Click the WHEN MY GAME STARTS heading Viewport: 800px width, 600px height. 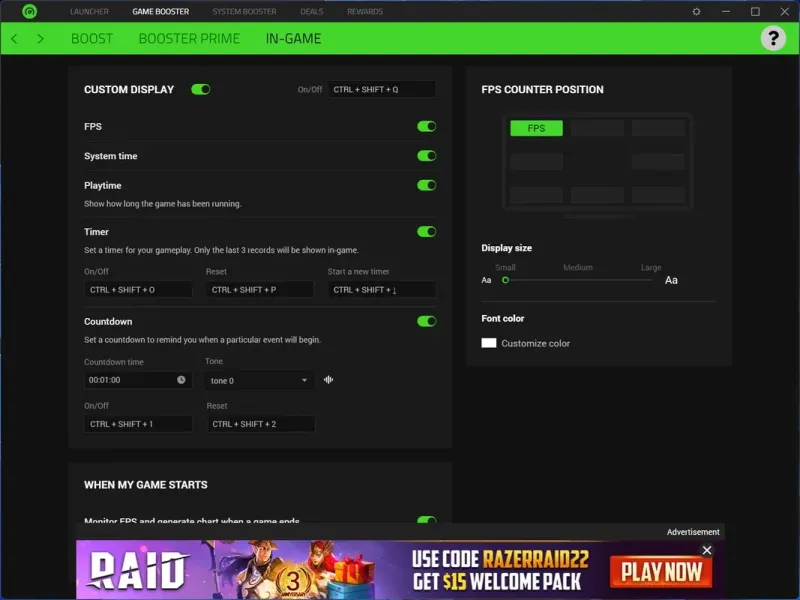(146, 485)
